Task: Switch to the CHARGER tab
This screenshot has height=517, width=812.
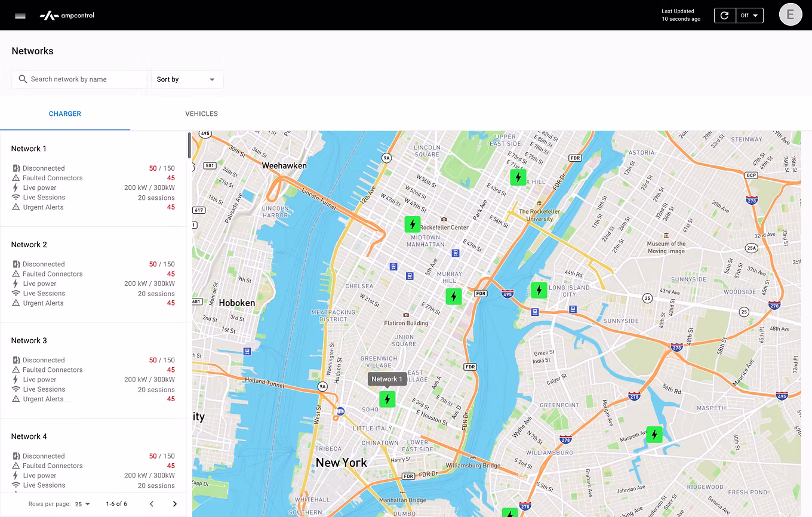Action: 65,113
